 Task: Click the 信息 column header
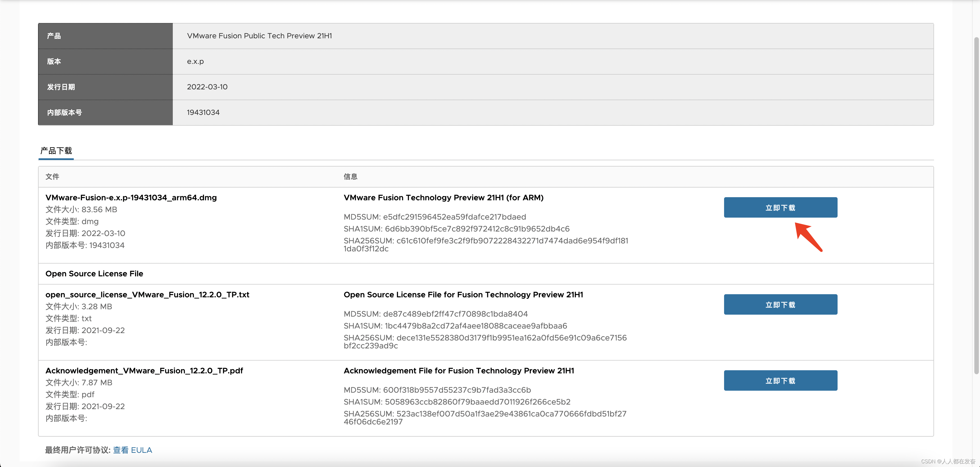(x=350, y=176)
